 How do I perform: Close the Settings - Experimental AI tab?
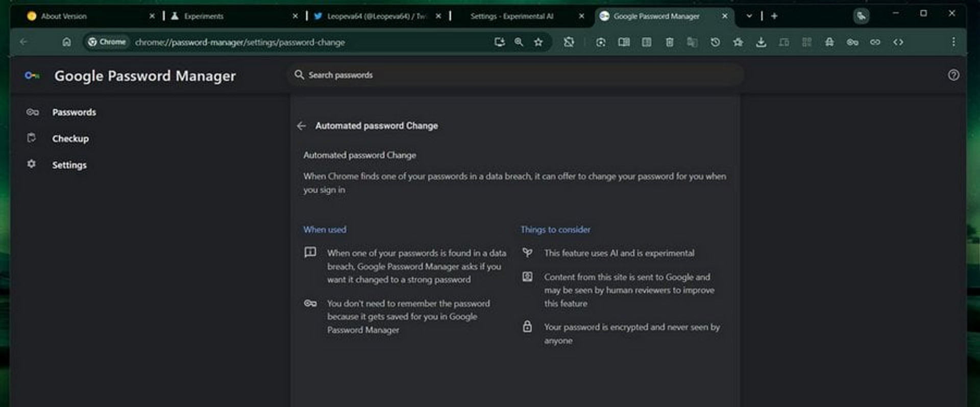[581, 16]
